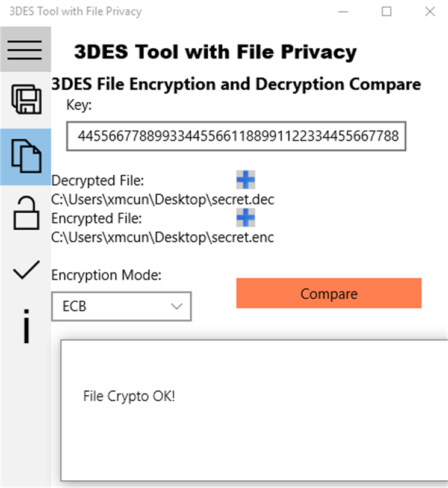
Task: Expand the ECB Encryption Mode dropdown
Action: 121,306
